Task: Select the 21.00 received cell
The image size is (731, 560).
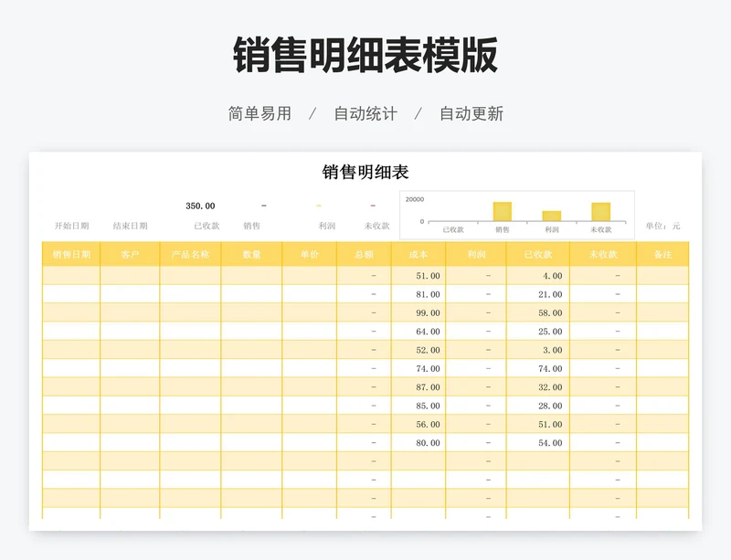Action: point(538,294)
